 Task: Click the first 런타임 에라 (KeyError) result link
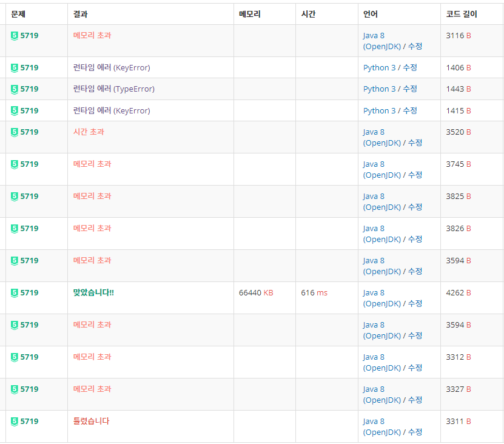point(111,67)
